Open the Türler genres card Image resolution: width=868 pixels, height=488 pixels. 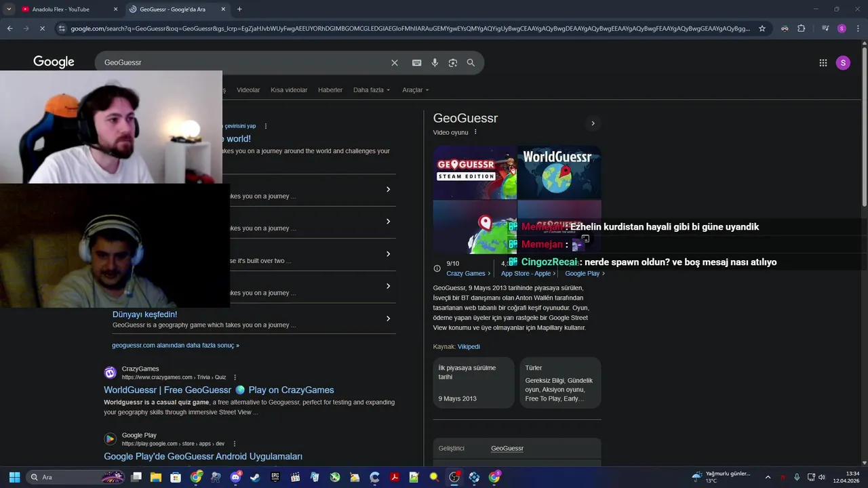coord(560,382)
